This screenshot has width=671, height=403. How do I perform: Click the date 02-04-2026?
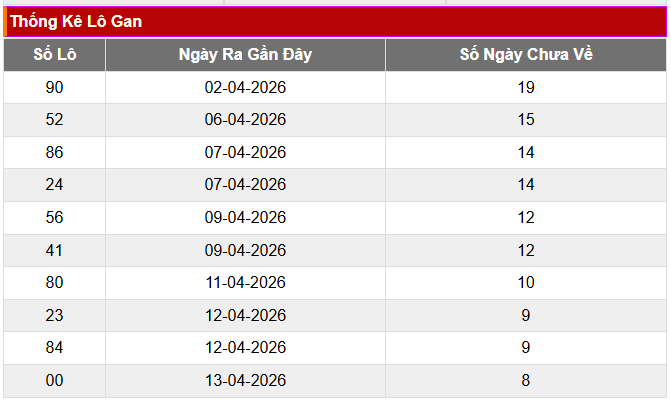point(245,87)
